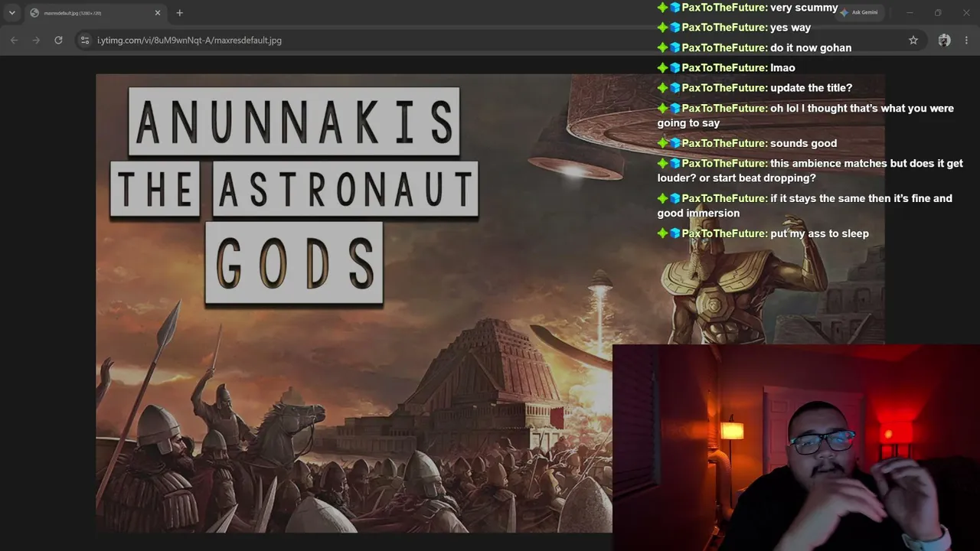Close the maxresdefault.jpg tab
The width and height of the screenshot is (980, 551).
pos(158,13)
